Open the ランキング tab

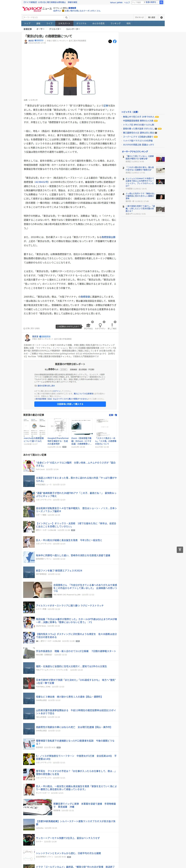coord(115,24)
